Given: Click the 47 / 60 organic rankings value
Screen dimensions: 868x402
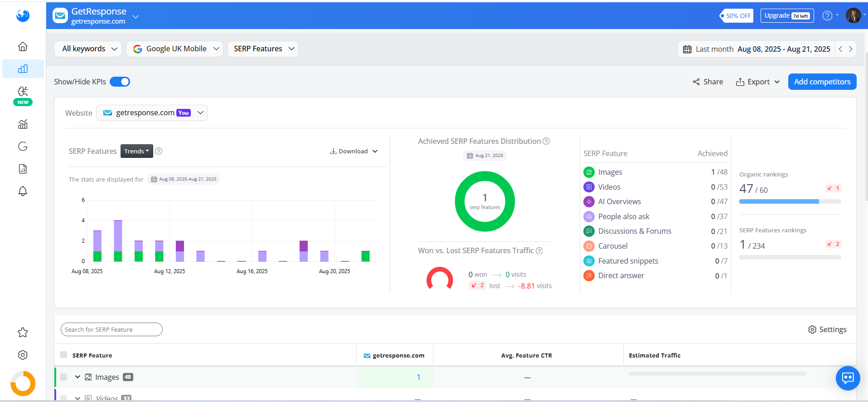Looking at the screenshot, I should coord(753,189).
